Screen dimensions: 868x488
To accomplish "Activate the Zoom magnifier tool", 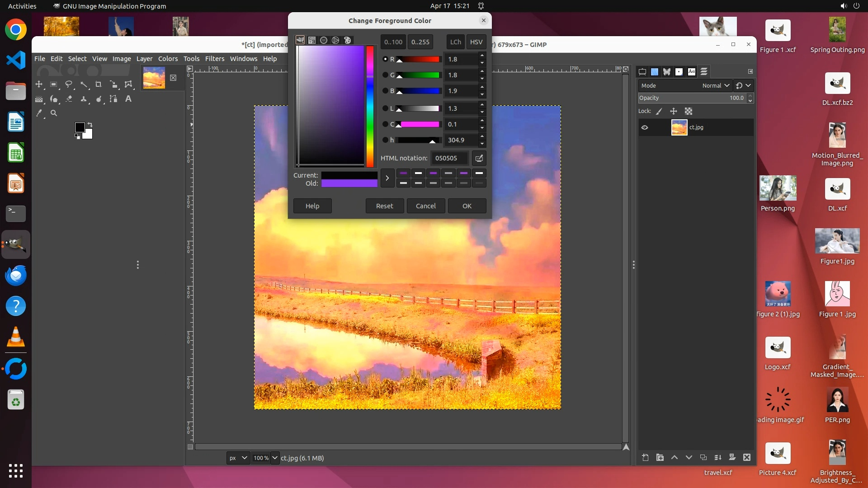I will pyautogui.click(x=54, y=113).
